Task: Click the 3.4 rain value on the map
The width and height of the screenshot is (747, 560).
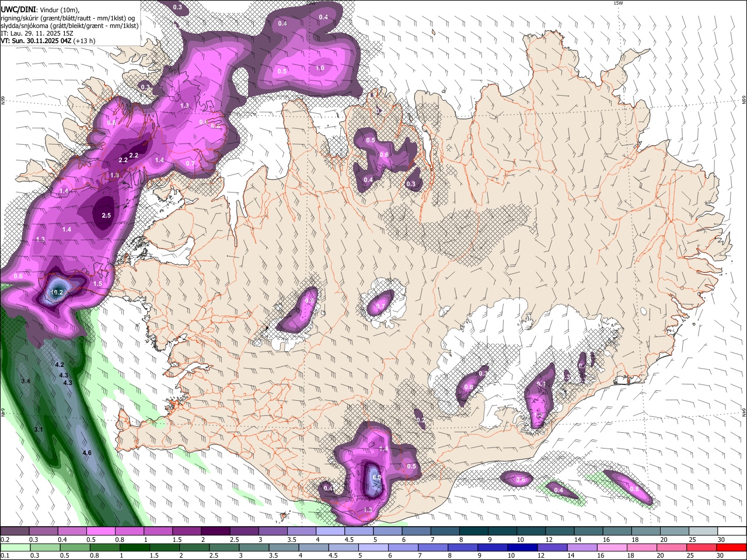Action: click(x=25, y=381)
